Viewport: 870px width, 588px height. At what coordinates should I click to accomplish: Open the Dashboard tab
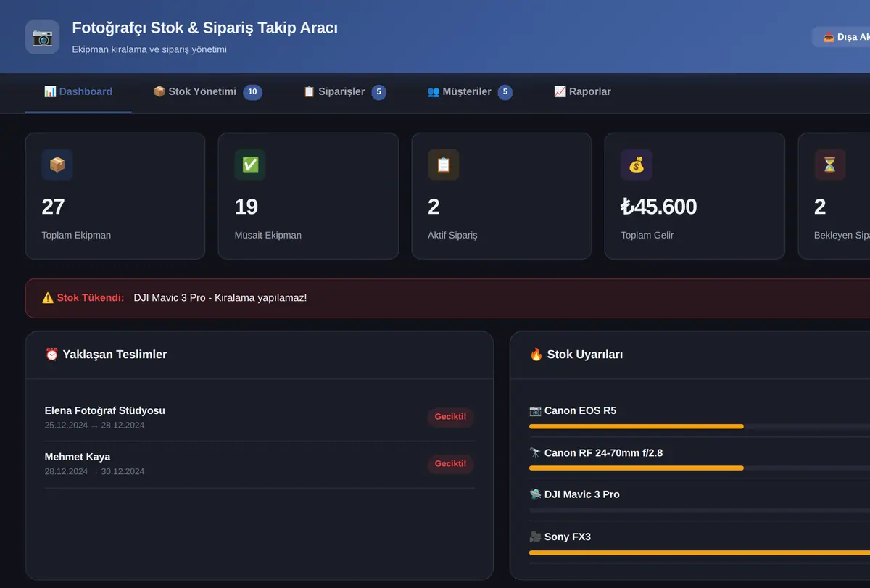point(78,92)
